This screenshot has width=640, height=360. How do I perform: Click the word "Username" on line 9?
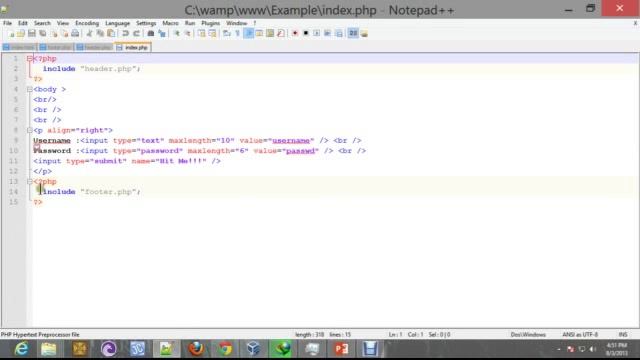[52, 141]
